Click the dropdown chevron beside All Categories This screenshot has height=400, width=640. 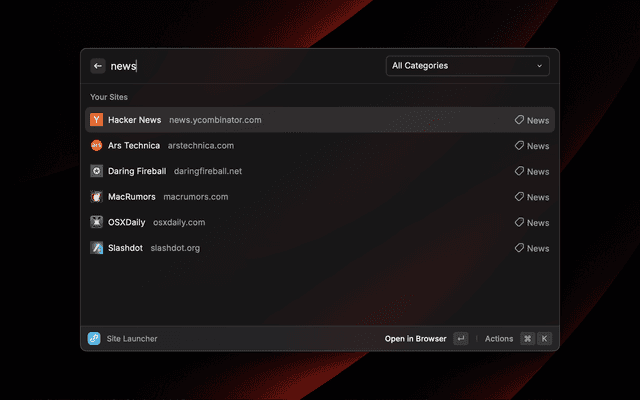[540, 66]
